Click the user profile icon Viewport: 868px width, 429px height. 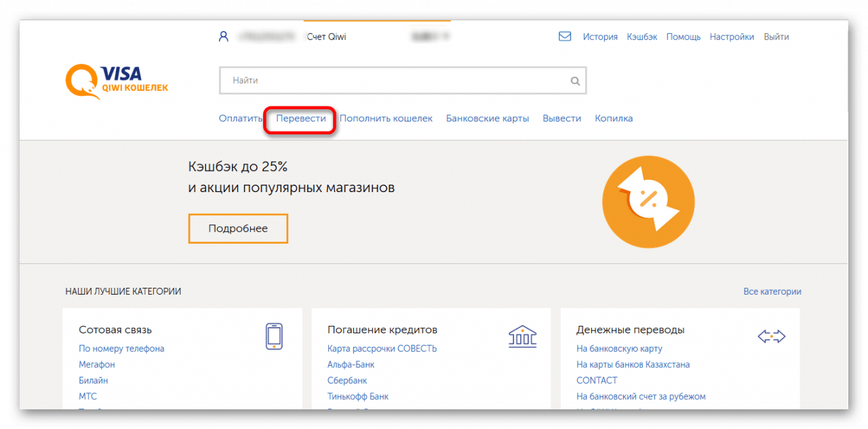223,37
